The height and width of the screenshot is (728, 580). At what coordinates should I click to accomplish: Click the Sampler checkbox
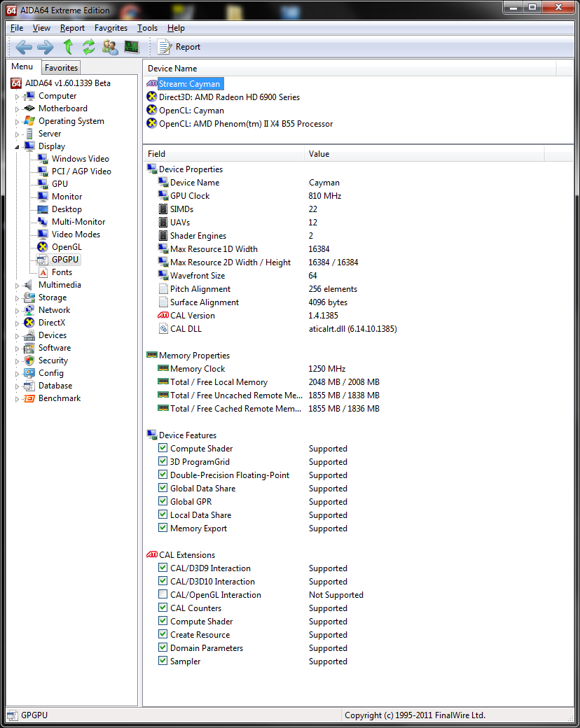(163, 661)
